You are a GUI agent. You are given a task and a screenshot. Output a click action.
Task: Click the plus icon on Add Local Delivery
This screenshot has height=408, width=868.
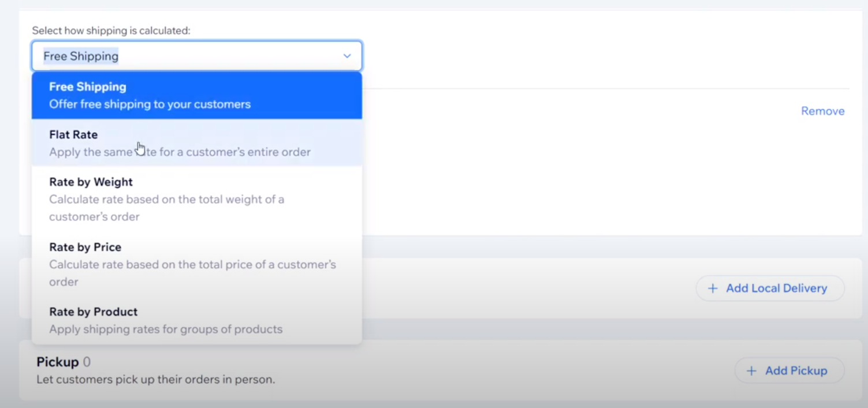tap(713, 289)
